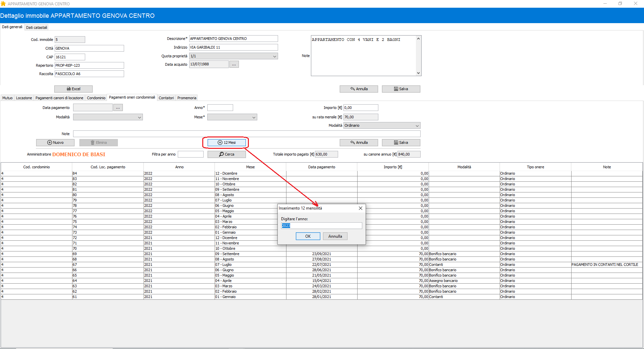Viewport: 644px width, 349px height.
Task: Expand the Quota proprietà dropdown
Action: 275,56
